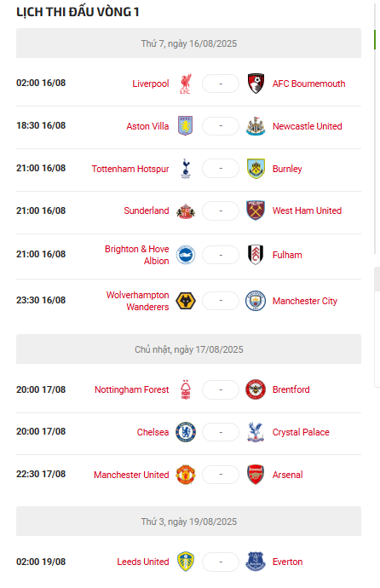Select the Newcastle United crest
This screenshot has width=380, height=588.
point(256,126)
